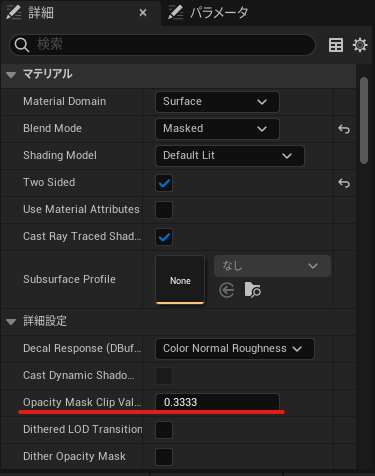Click the Blend Mode label
This screenshot has width=375, height=476.
[52, 128]
